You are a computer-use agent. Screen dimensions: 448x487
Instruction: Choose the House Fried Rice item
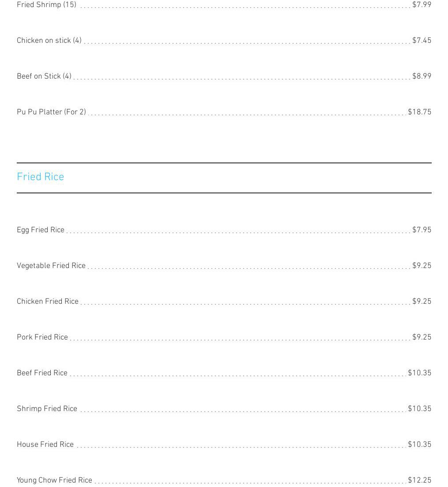(45, 445)
